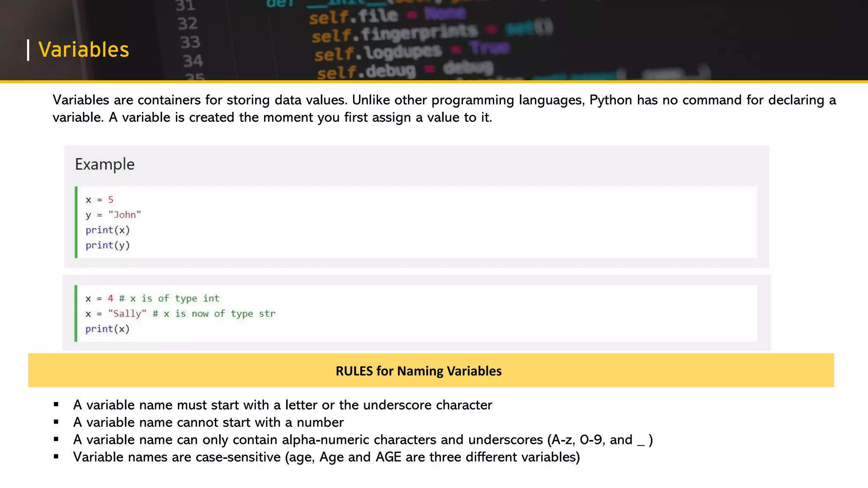Click the 'Example' heading
868x488 pixels.
click(105, 164)
